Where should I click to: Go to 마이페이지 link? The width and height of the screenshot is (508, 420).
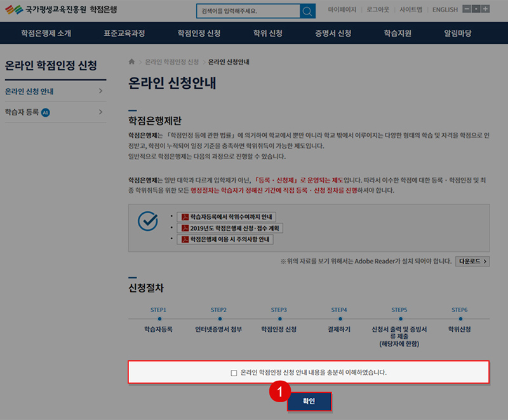click(x=342, y=10)
